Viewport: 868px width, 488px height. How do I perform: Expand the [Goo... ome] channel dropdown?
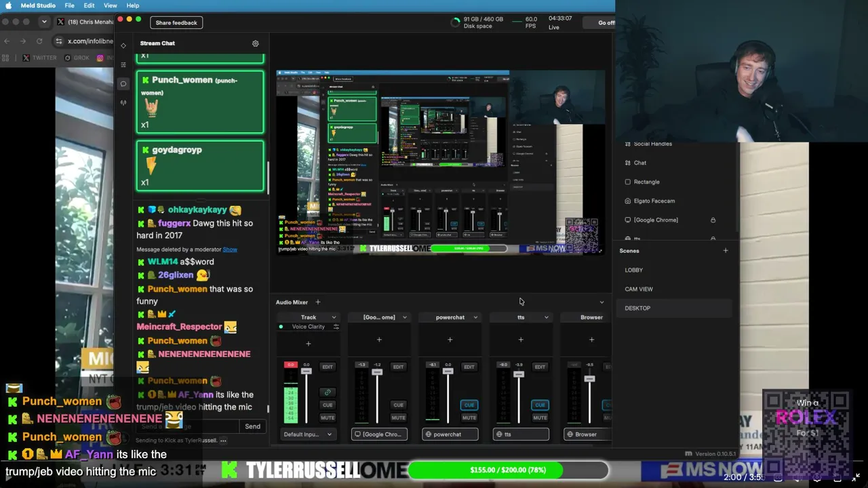(x=405, y=317)
